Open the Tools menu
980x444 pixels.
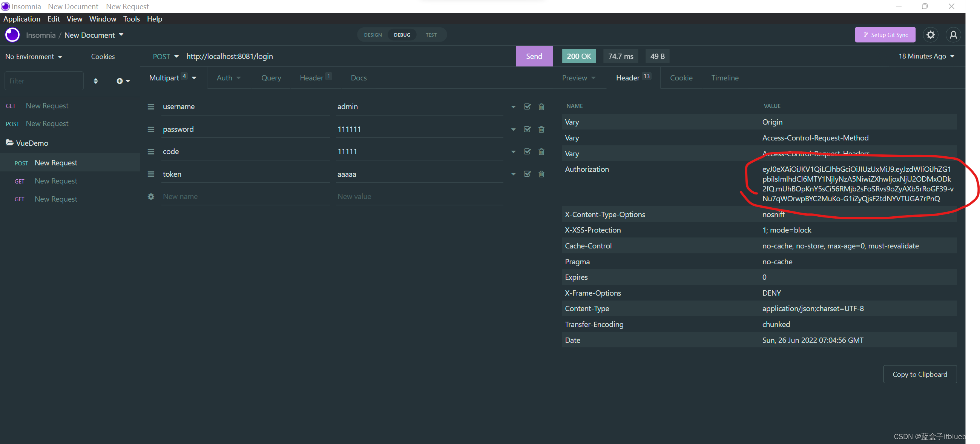coord(131,18)
